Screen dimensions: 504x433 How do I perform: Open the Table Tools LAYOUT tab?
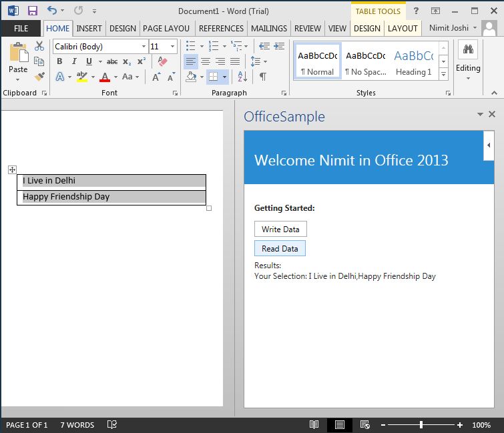click(403, 29)
